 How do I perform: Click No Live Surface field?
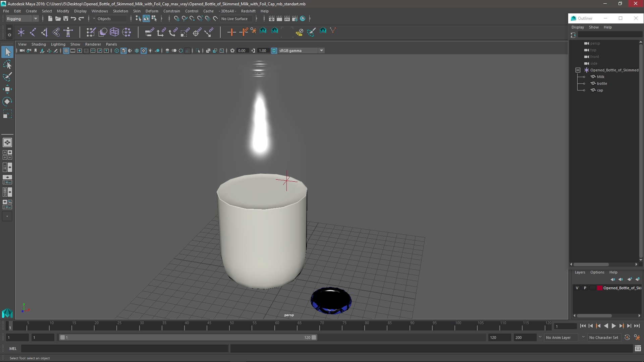237,19
